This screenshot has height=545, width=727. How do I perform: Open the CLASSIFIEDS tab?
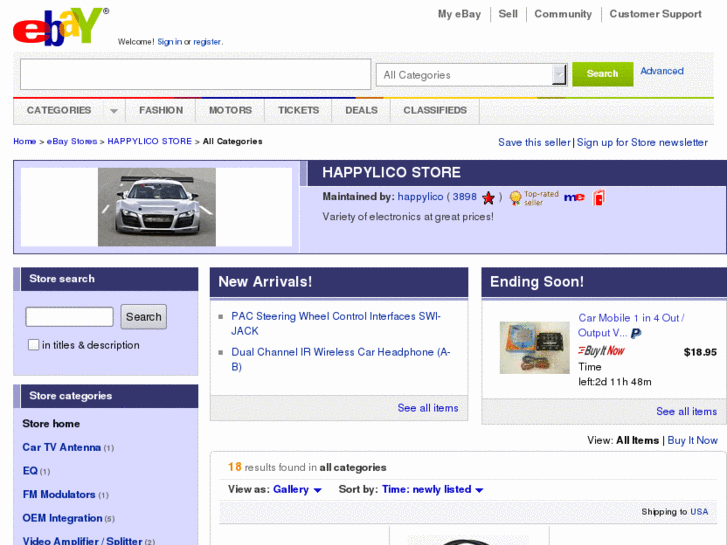[435, 110]
